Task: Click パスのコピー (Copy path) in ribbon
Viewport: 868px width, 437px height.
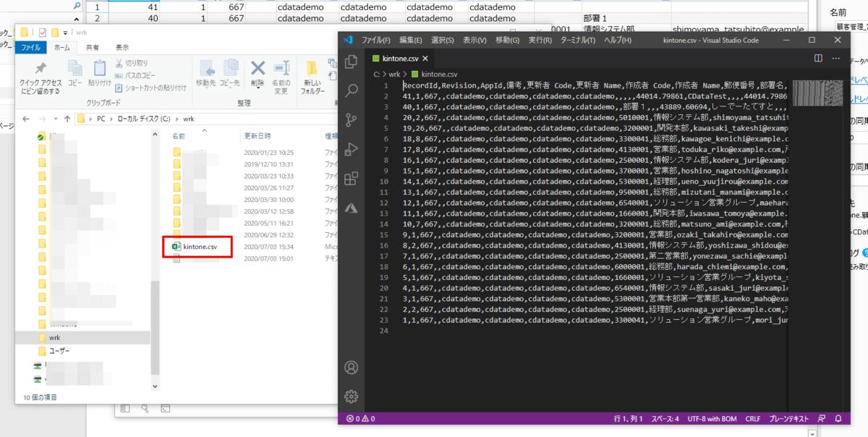Action: click(x=135, y=75)
